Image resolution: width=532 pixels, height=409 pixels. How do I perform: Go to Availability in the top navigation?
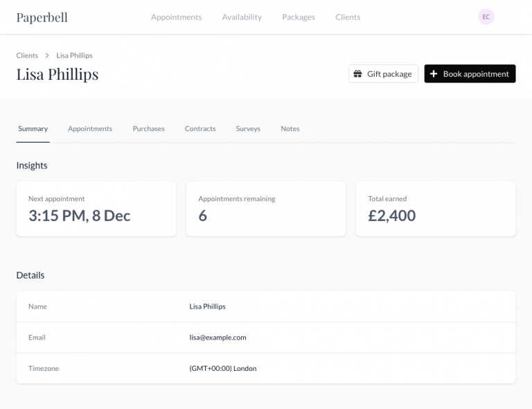[242, 17]
